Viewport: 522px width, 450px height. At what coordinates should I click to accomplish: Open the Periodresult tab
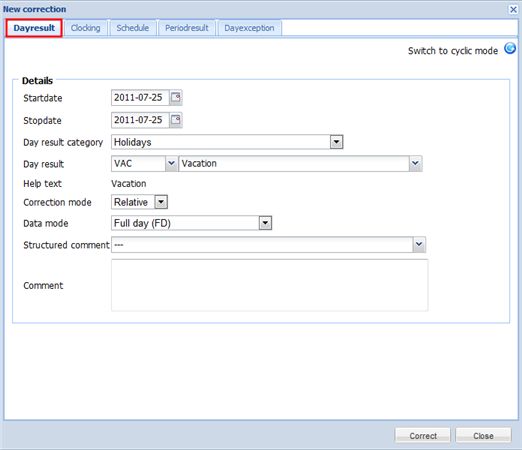(187, 28)
